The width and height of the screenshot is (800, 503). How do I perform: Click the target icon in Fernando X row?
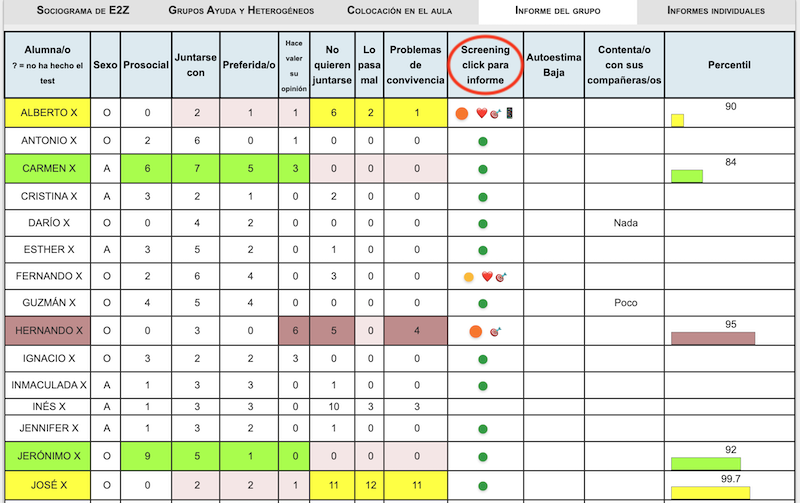501,277
